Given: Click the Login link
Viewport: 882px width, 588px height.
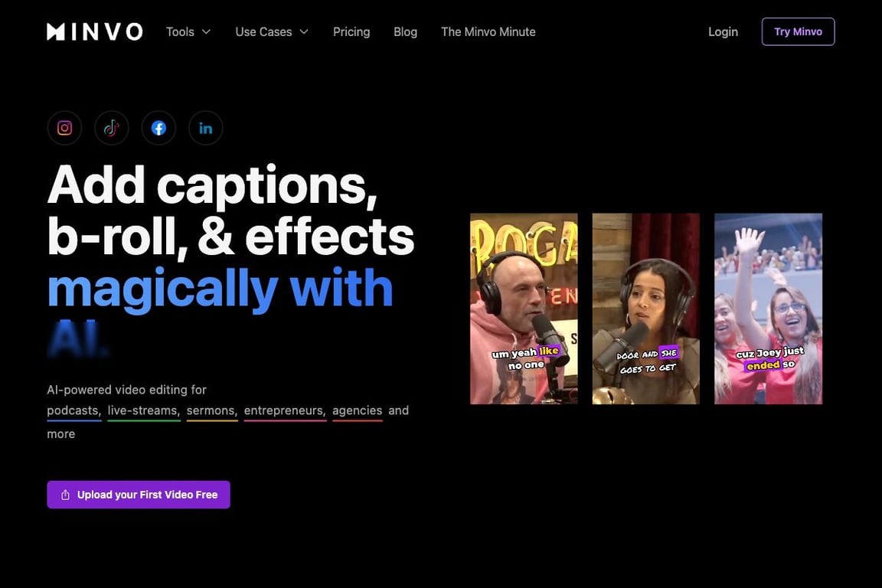Looking at the screenshot, I should coord(723,32).
